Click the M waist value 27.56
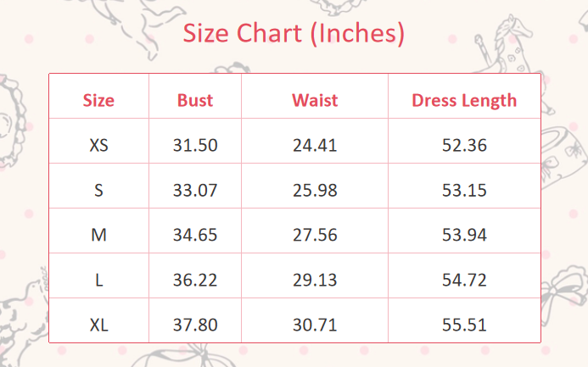The image size is (588, 367). [315, 235]
